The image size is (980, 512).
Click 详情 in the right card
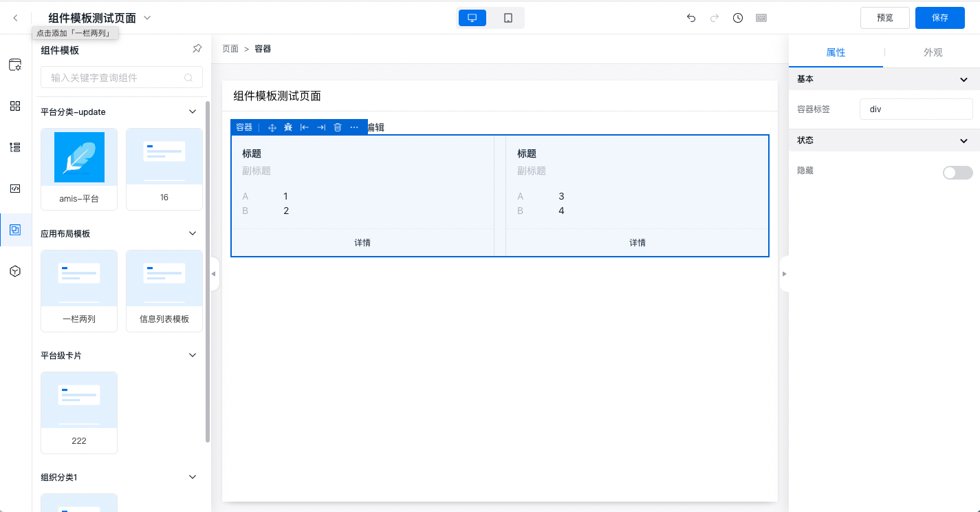click(x=638, y=243)
